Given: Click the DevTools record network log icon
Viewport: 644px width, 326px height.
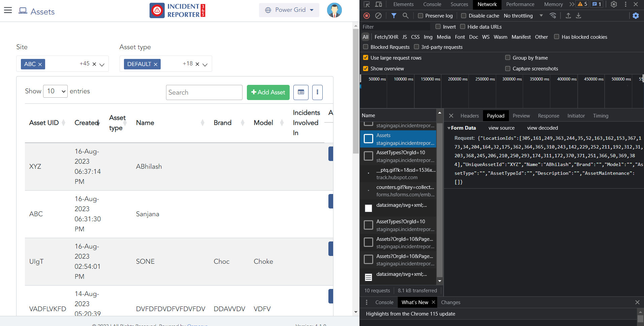Looking at the screenshot, I should click(x=367, y=16).
